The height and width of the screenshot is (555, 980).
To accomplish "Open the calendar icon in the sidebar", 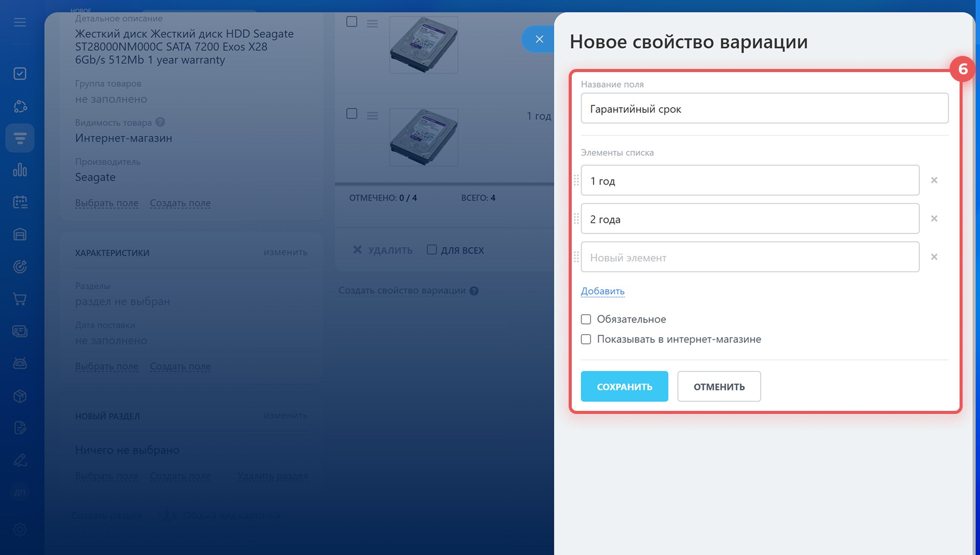I will tap(20, 202).
